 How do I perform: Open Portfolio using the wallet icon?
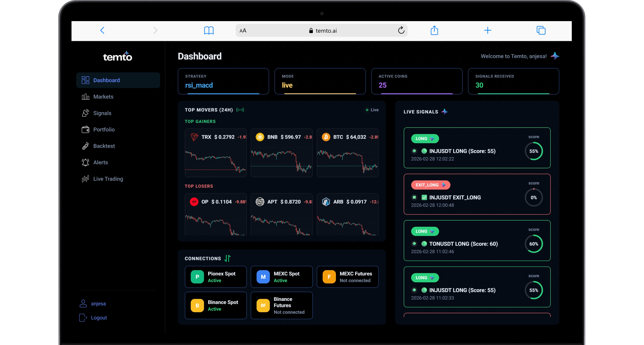click(x=85, y=129)
